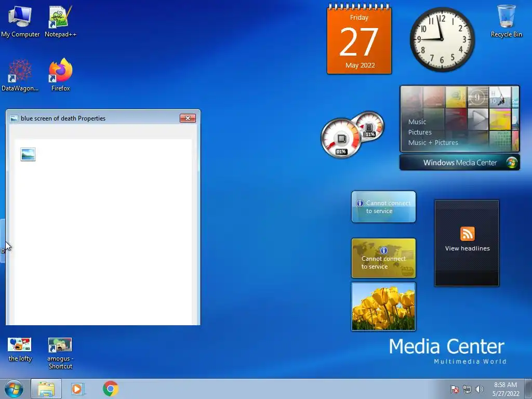Launch Windows Media Player from taskbar
Image resolution: width=532 pixels, height=399 pixels.
point(78,389)
